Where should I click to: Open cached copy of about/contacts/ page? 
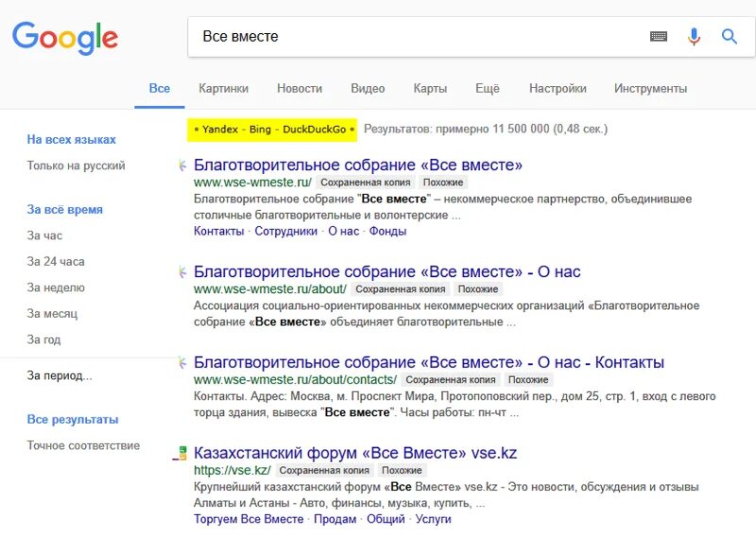tap(451, 380)
